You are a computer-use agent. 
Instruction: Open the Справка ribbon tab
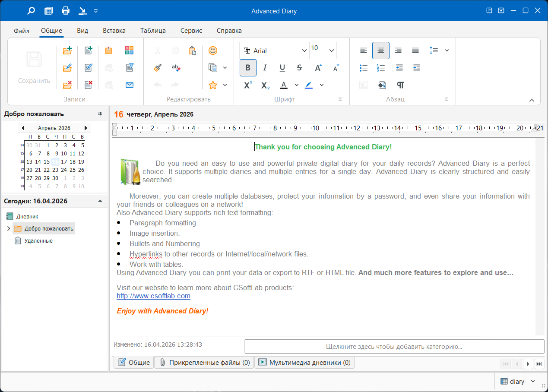tap(229, 31)
